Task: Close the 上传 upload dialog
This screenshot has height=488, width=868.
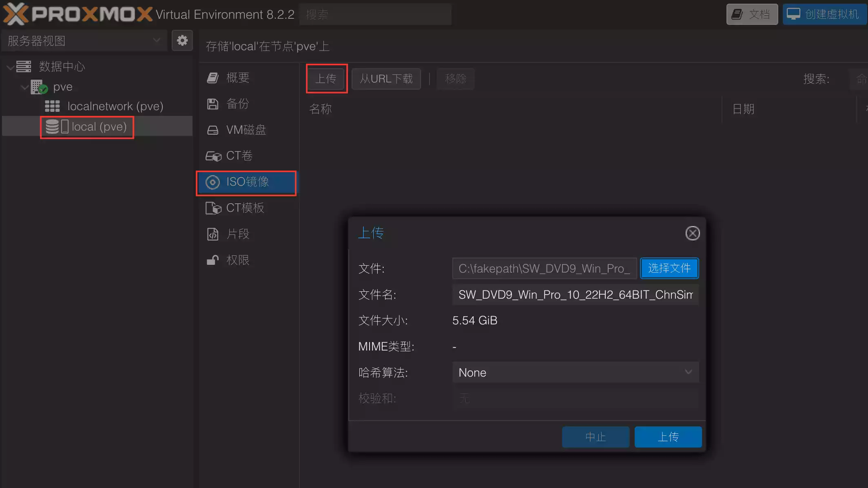Action: click(x=692, y=233)
